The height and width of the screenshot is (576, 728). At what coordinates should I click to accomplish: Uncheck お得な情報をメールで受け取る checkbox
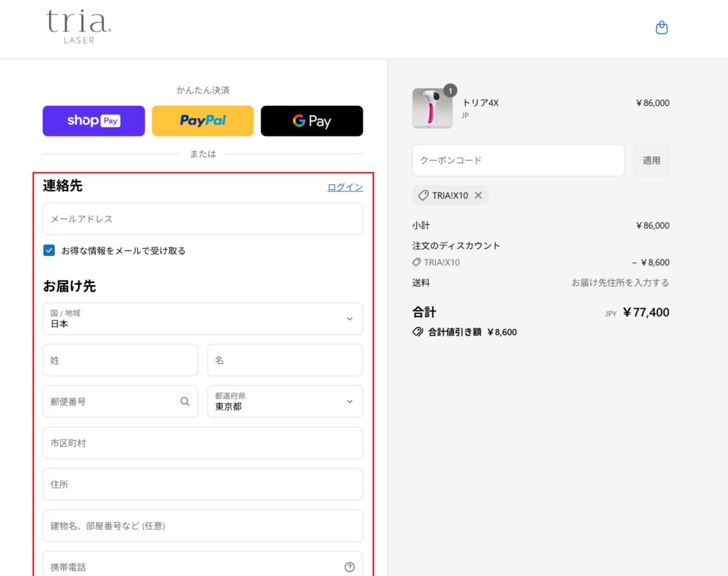pyautogui.click(x=49, y=250)
